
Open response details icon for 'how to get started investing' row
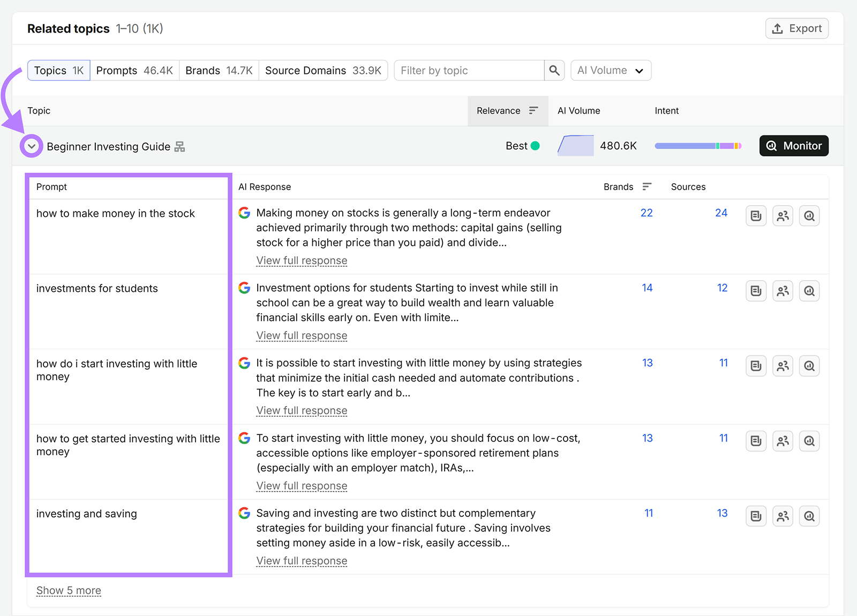pyautogui.click(x=756, y=441)
